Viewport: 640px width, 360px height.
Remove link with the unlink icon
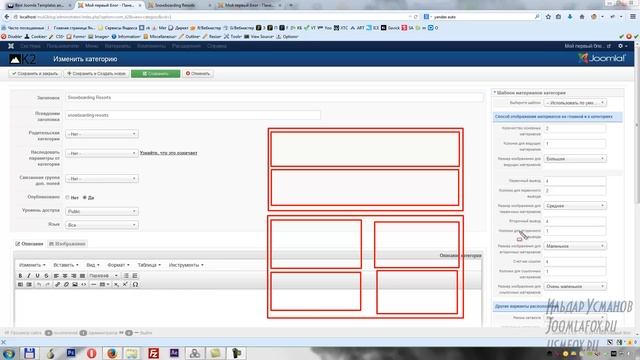click(66, 284)
